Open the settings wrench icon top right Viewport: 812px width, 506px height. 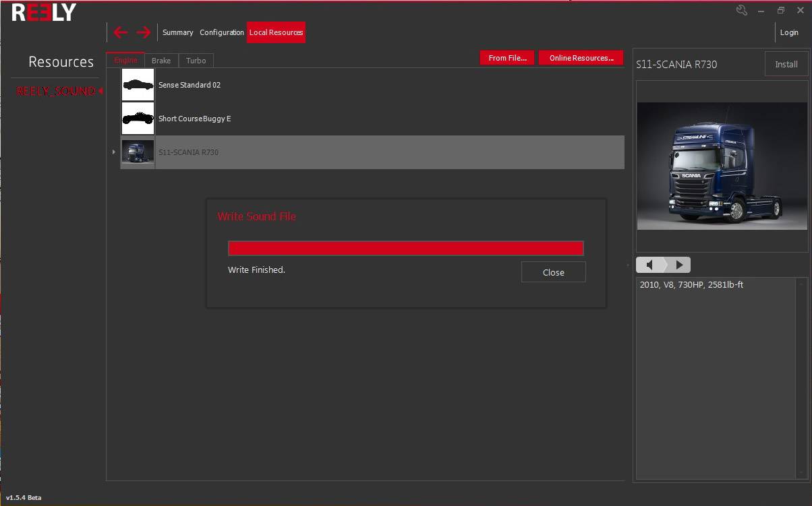point(741,10)
